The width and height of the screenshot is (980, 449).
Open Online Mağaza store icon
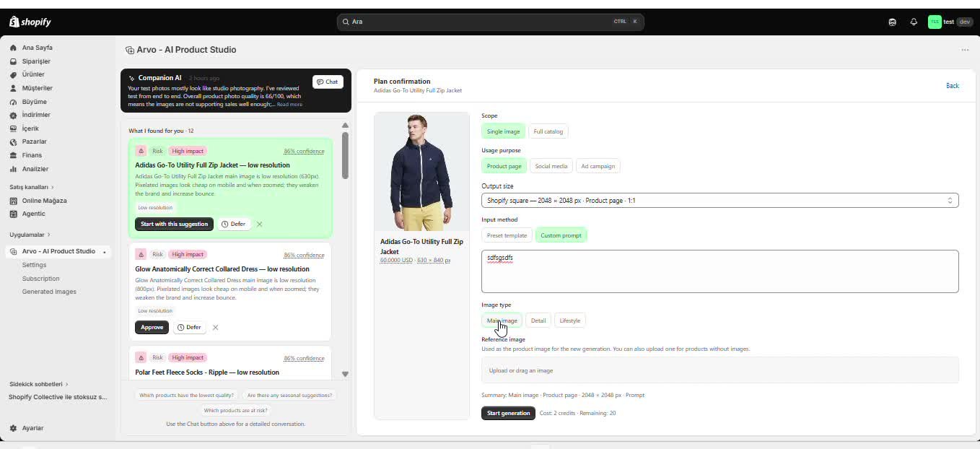(x=13, y=201)
